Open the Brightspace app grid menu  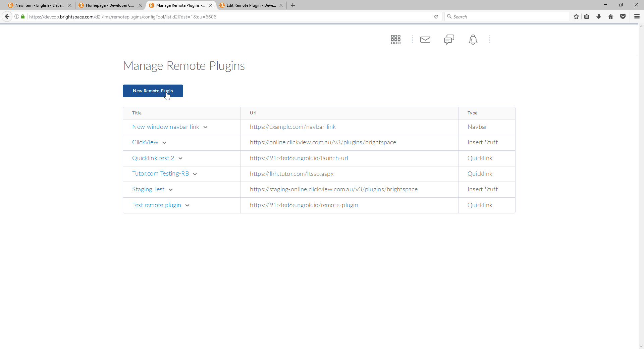tap(395, 39)
